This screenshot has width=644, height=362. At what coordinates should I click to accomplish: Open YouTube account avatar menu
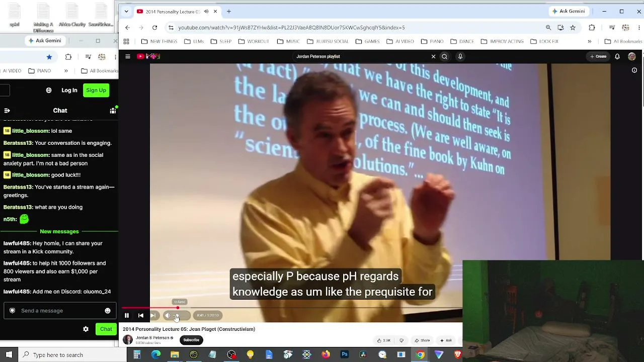coord(632,57)
